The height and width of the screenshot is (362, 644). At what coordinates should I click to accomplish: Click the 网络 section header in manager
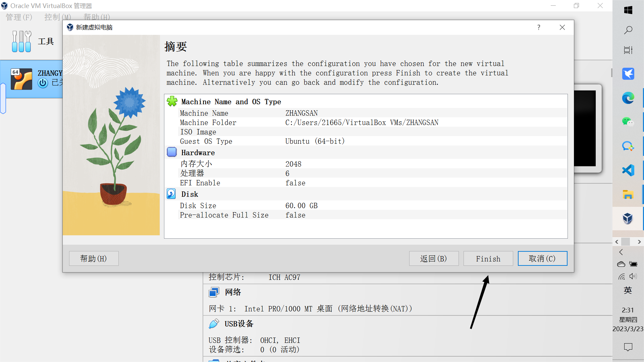[x=233, y=292]
